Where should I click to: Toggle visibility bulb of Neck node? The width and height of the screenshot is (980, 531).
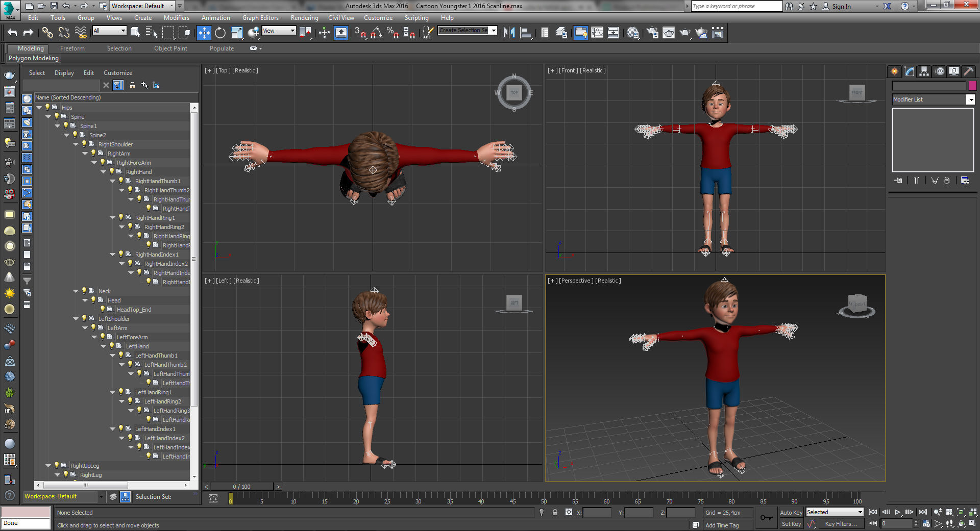tap(84, 291)
